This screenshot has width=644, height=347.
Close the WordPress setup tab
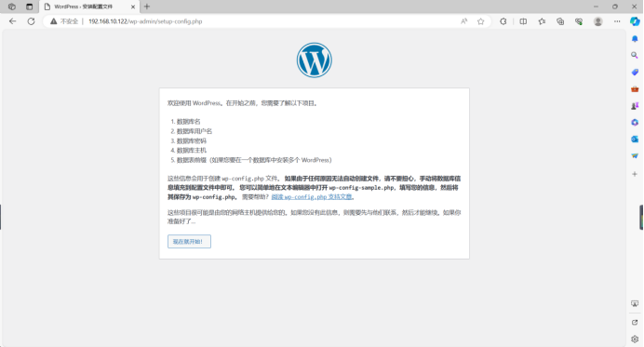click(x=133, y=7)
